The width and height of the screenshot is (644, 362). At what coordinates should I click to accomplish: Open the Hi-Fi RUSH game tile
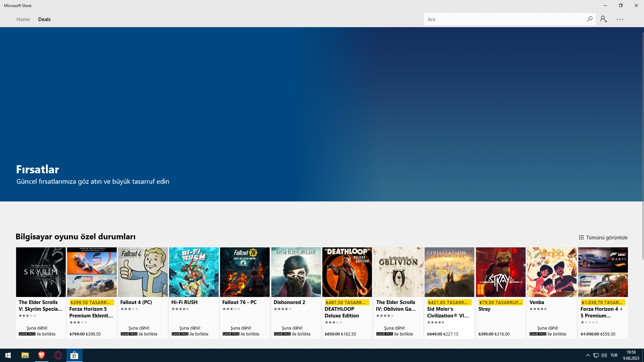click(x=194, y=272)
